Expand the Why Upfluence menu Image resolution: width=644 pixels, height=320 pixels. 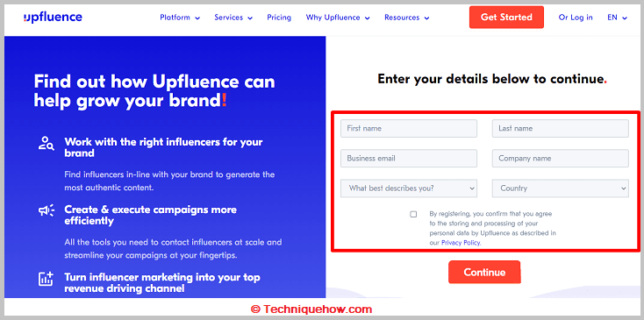click(x=338, y=18)
